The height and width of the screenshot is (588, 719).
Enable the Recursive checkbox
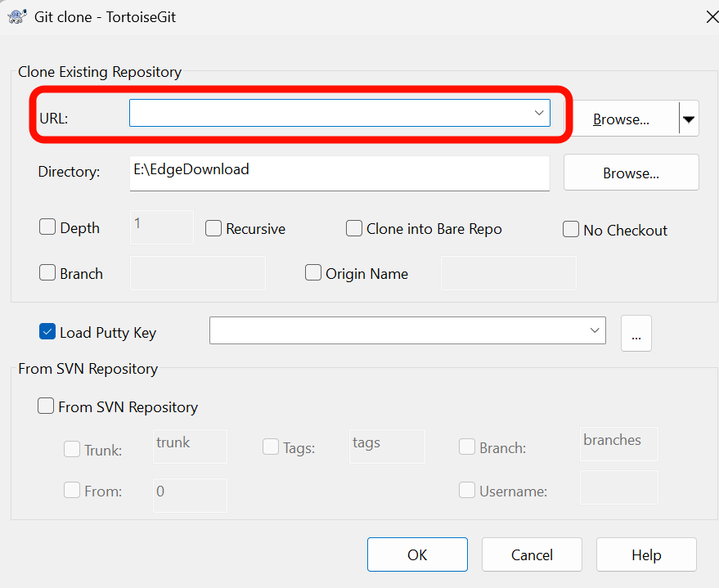(x=213, y=228)
